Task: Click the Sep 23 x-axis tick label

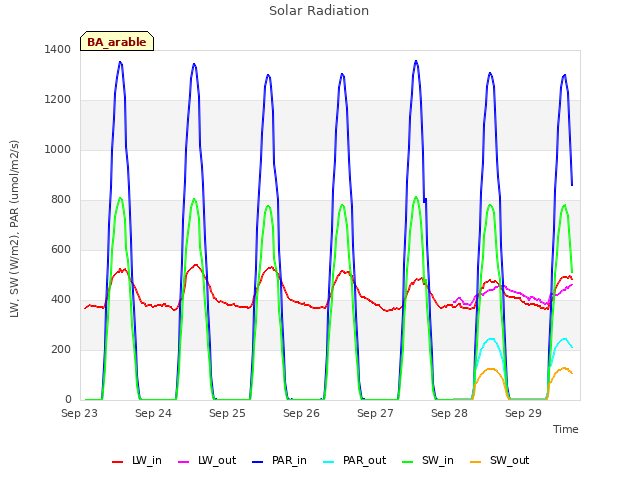Action: click(80, 413)
